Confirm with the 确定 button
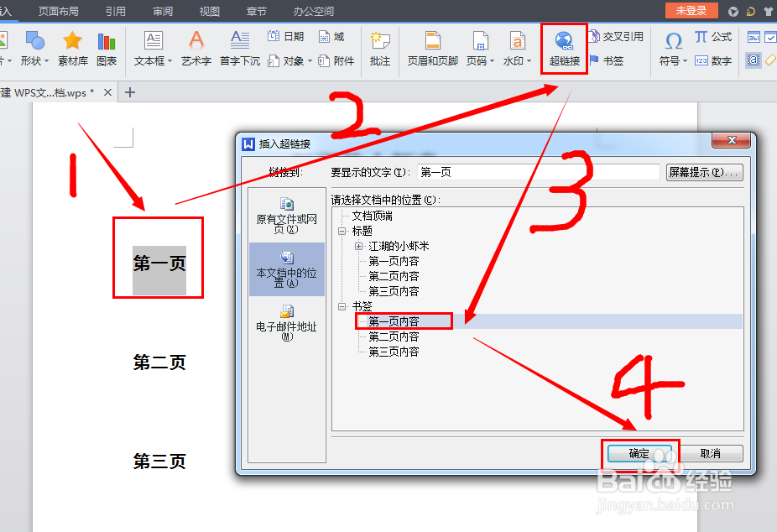The image size is (777, 532). [x=639, y=453]
